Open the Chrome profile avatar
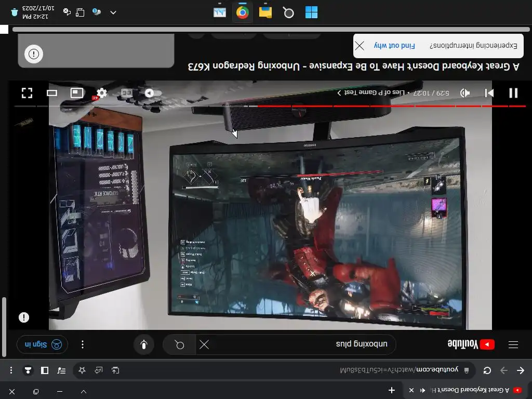Image resolution: width=532 pixels, height=399 pixels. click(x=28, y=370)
